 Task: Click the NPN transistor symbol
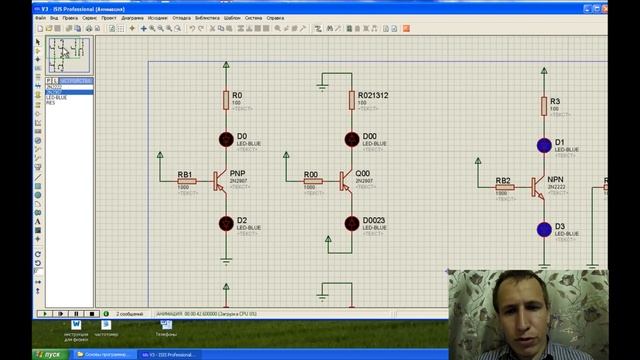coord(538,187)
